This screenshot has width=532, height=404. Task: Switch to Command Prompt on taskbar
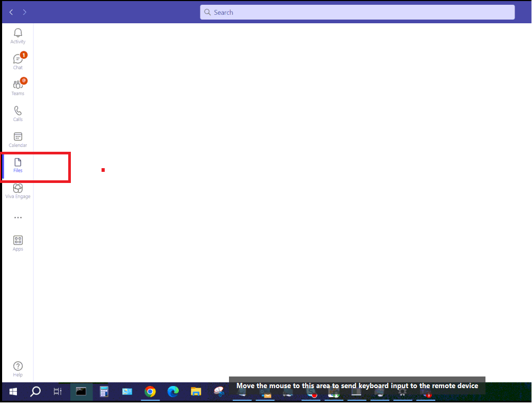click(x=81, y=392)
